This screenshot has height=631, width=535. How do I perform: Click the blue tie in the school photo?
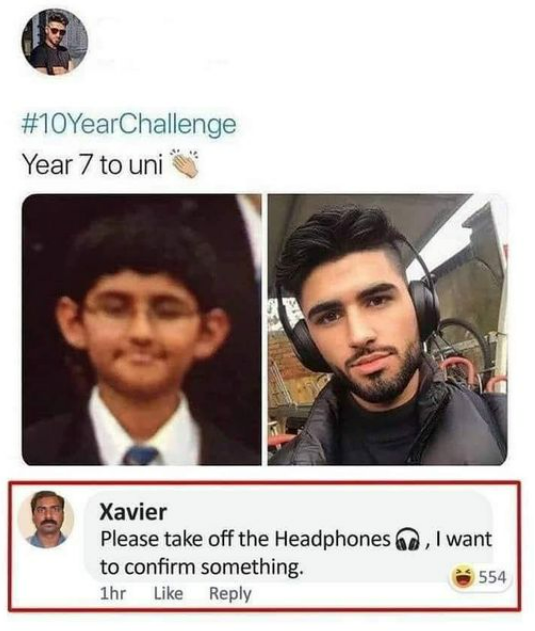[142, 455]
